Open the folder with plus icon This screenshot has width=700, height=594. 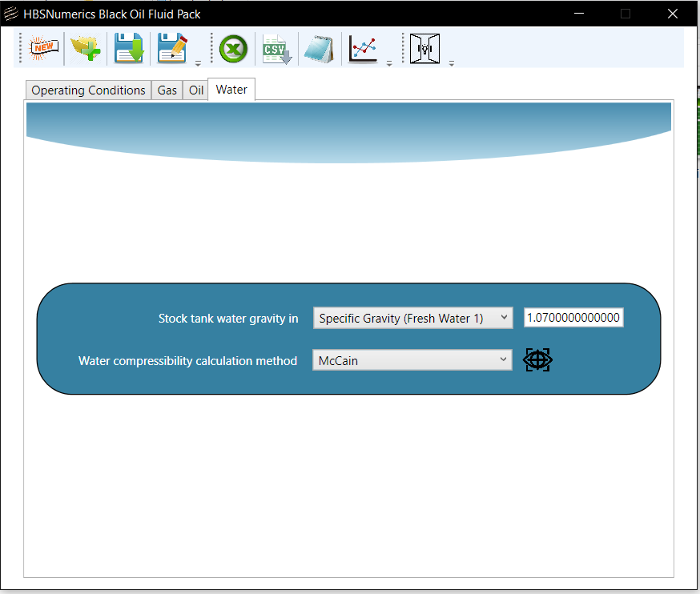[85, 49]
